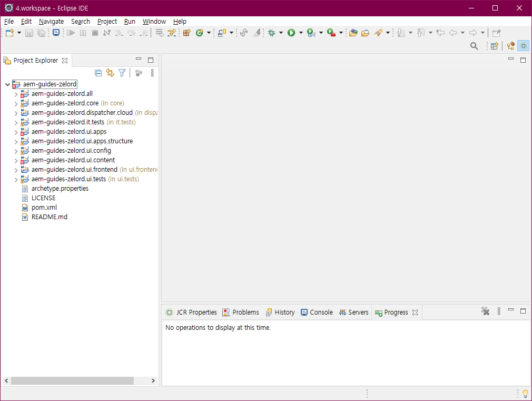The width and height of the screenshot is (532, 401).
Task: Click the Project Explorer filter icon
Action: [x=122, y=73]
